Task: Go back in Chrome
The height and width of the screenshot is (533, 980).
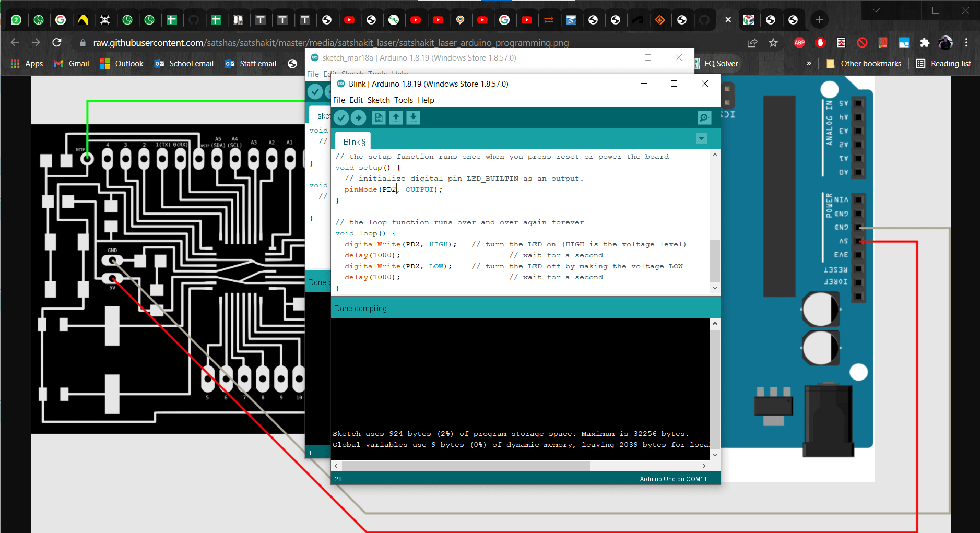Action: (x=15, y=43)
